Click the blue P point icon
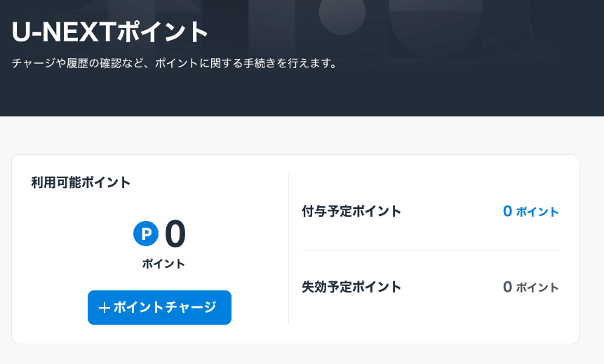The height and width of the screenshot is (364, 604). 146,234
